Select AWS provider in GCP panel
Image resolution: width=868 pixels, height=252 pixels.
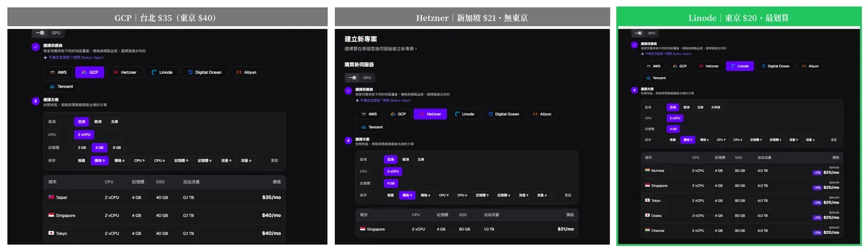[x=59, y=72]
